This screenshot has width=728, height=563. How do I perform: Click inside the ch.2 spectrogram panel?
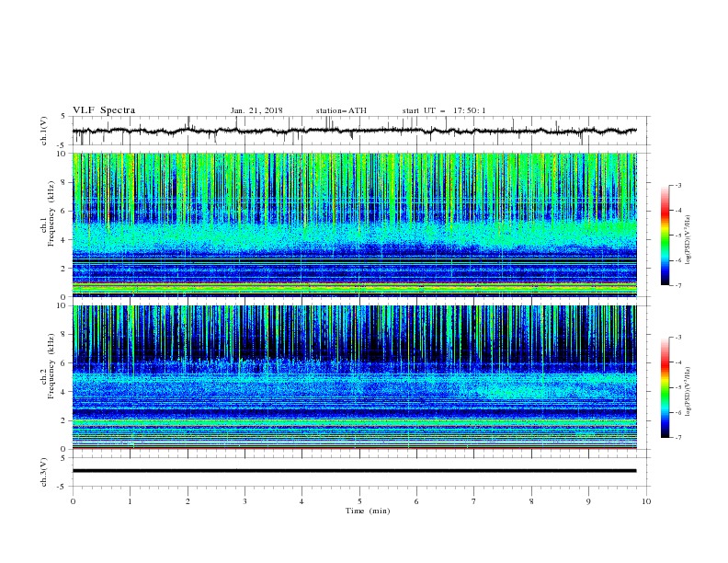pyautogui.click(x=355, y=377)
